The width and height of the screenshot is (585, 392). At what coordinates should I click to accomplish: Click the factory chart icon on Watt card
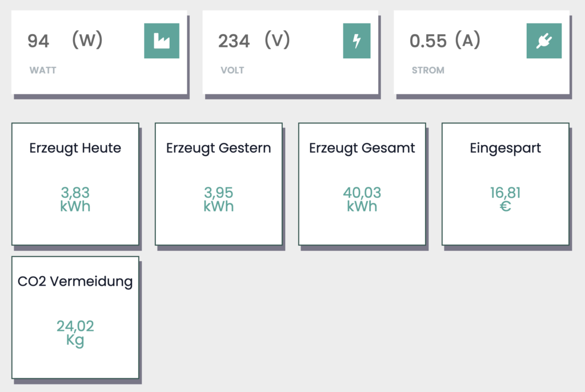162,41
